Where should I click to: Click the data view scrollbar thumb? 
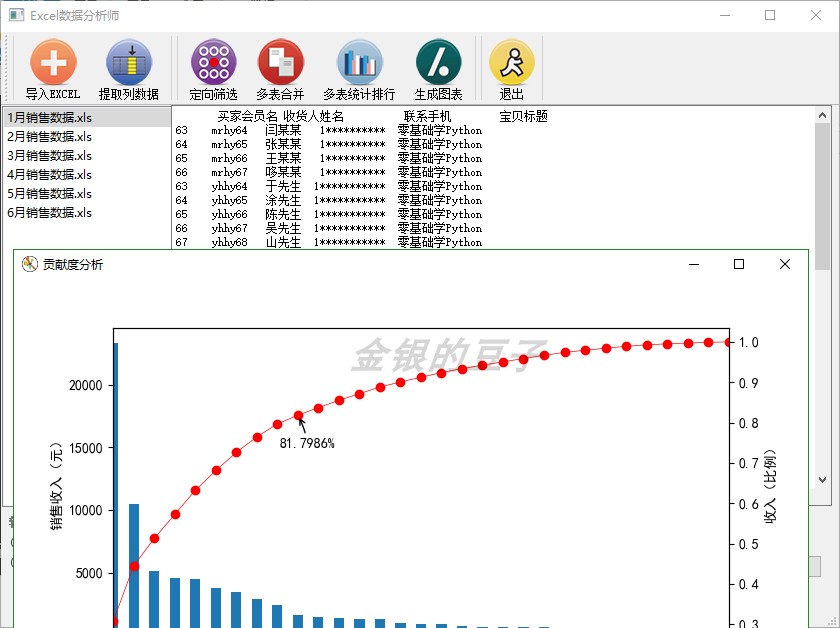(822, 196)
